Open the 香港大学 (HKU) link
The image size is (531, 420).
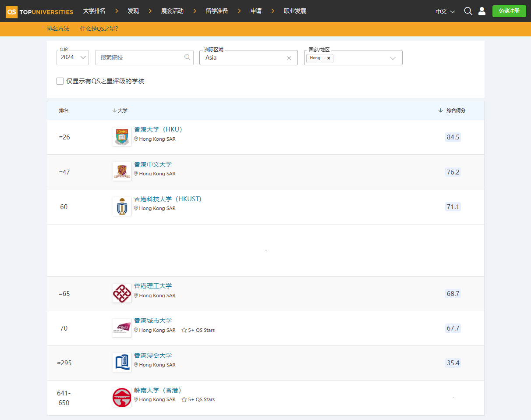tap(158, 129)
